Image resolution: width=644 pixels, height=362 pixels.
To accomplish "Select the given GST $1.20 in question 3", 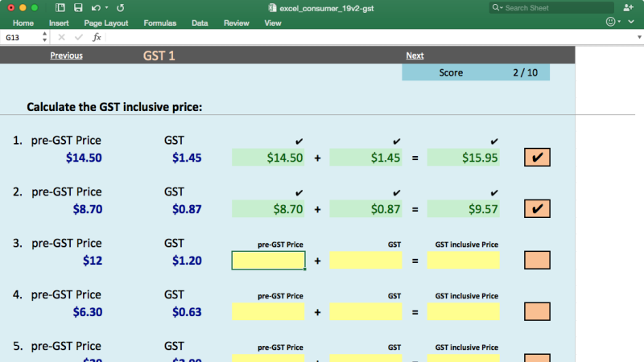I will tap(187, 261).
